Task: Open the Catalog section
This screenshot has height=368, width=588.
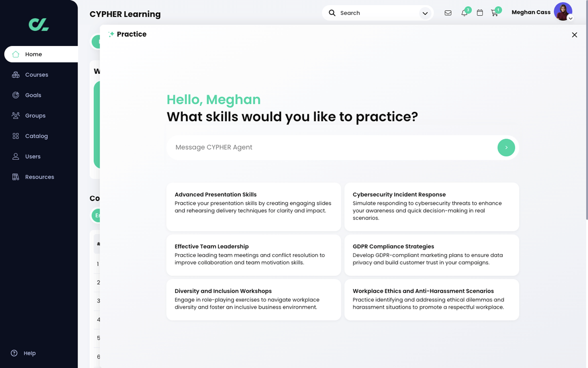Action: pyautogui.click(x=36, y=136)
